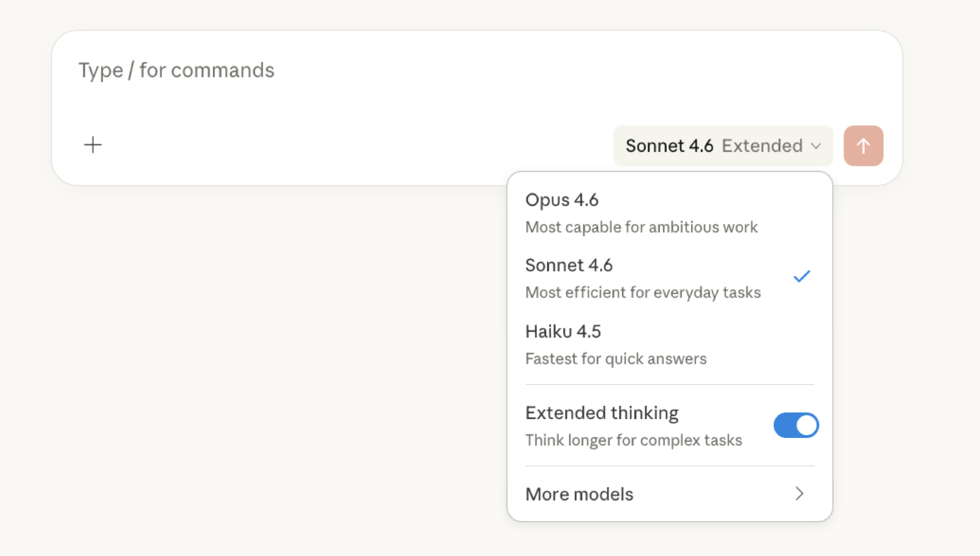Select Sonnet 4.6 in the model menu

click(x=569, y=265)
